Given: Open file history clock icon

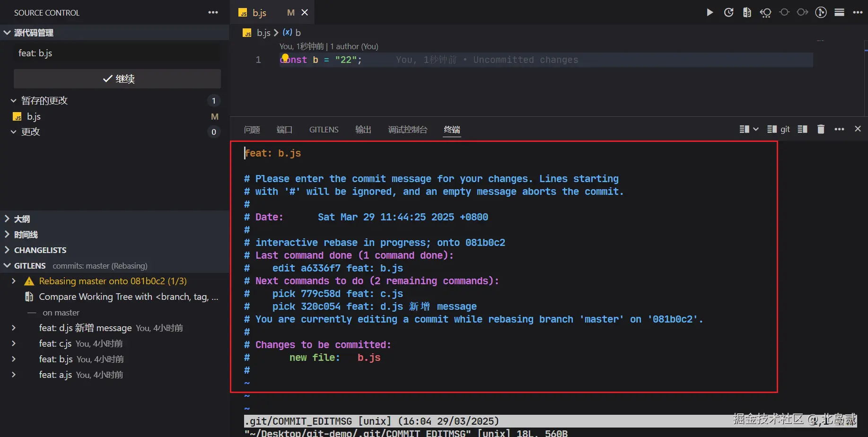Looking at the screenshot, I should pyautogui.click(x=728, y=12).
